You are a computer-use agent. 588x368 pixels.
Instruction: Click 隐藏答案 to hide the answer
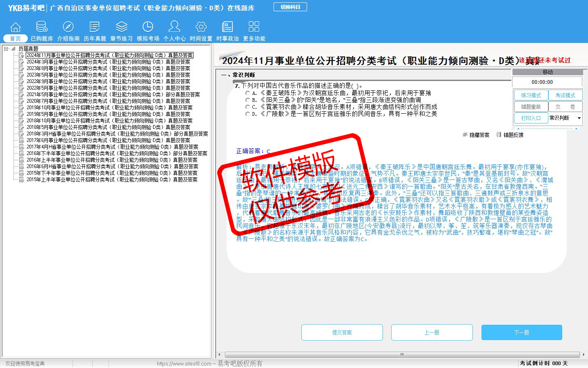pyautogui.click(x=476, y=135)
